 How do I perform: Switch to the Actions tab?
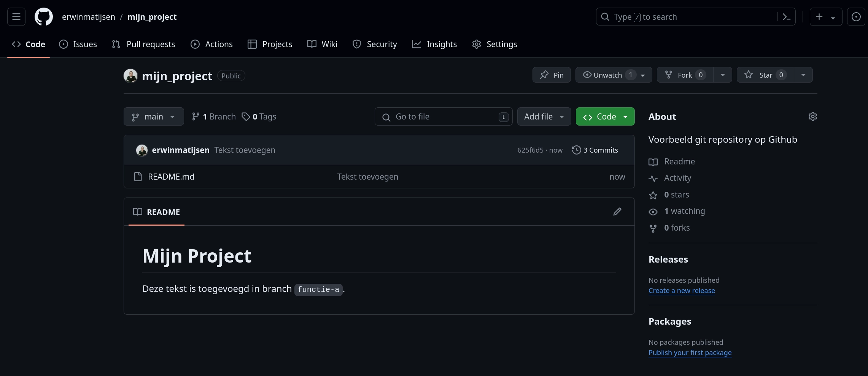click(x=211, y=44)
